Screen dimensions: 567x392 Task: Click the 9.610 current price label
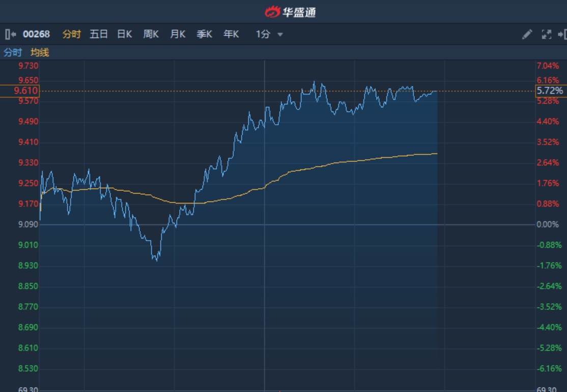tap(25, 91)
